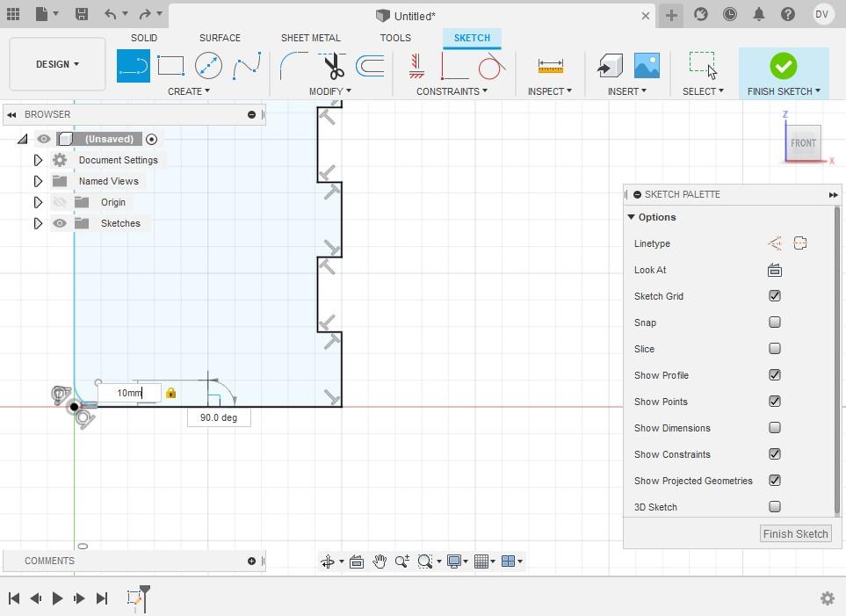The height and width of the screenshot is (616, 846).
Task: Click the FRONT face of the ViewCube
Action: pyautogui.click(x=803, y=142)
